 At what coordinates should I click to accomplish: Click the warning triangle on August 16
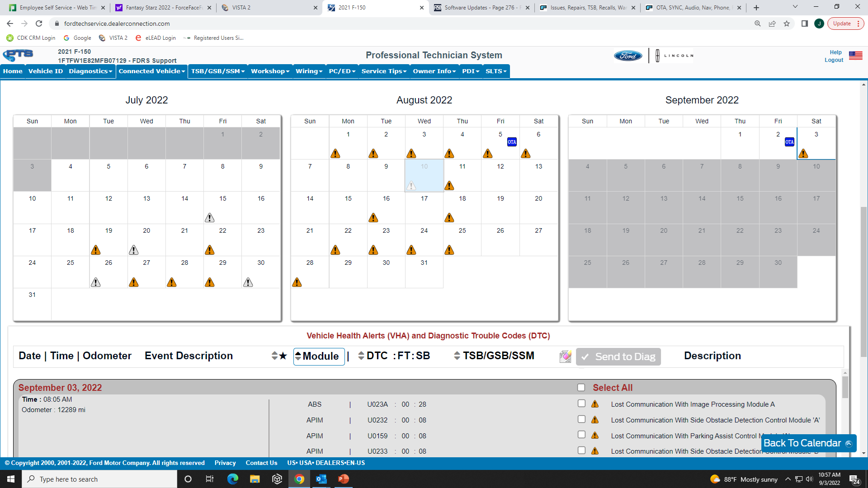pos(373,217)
